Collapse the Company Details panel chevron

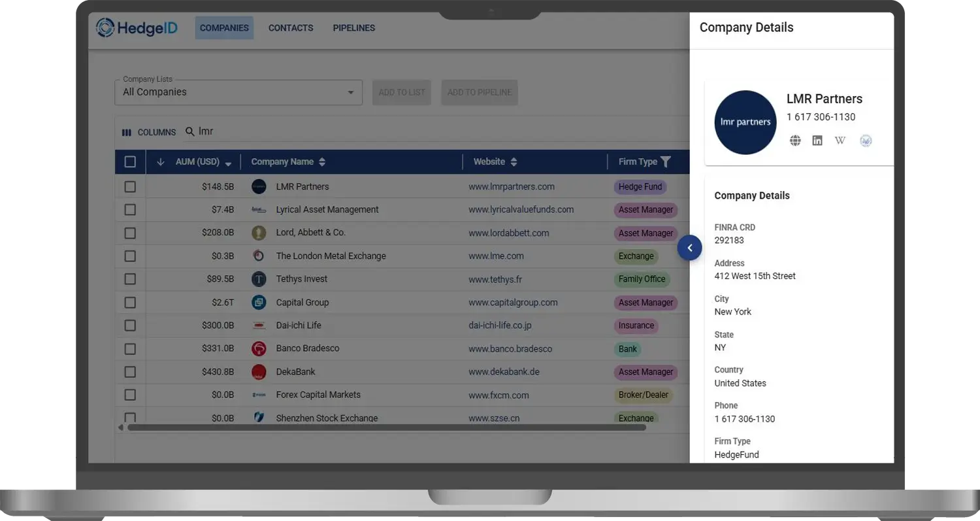tap(690, 248)
